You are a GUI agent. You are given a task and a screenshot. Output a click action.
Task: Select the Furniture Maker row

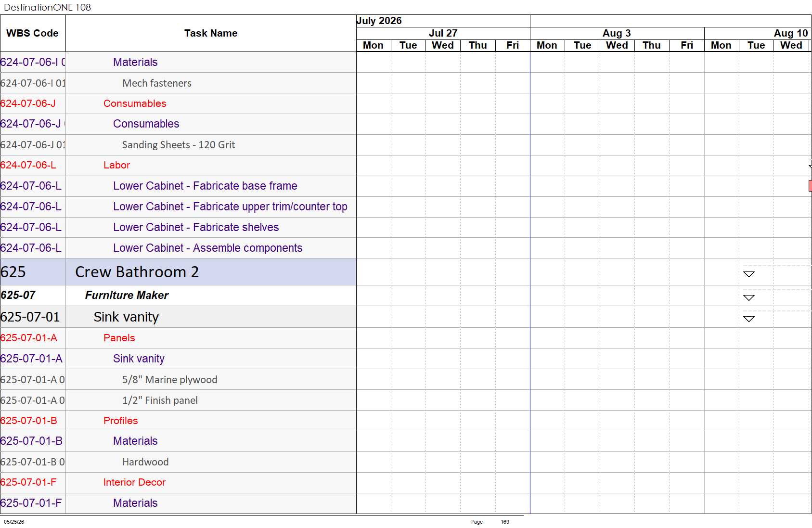tap(178, 295)
